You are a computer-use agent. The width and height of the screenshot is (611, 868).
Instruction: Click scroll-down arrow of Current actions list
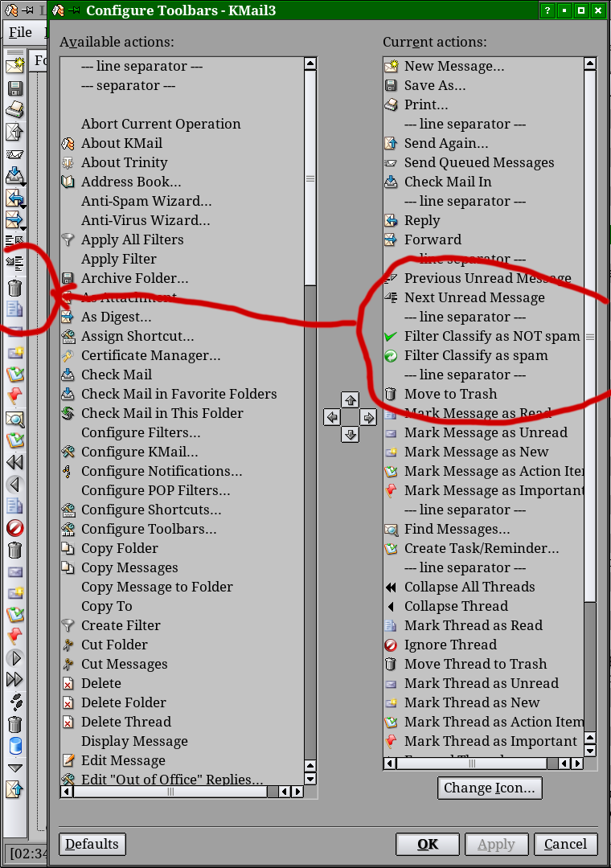(x=590, y=751)
